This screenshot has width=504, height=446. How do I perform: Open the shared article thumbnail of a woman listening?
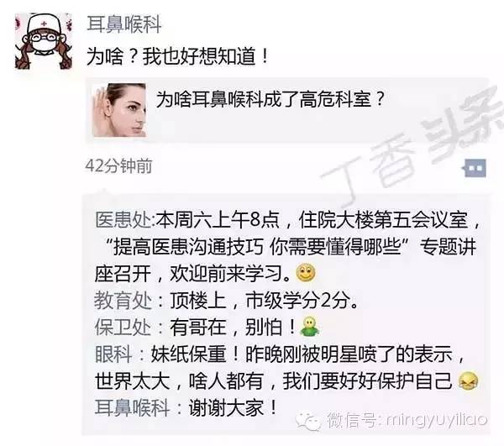[119, 110]
